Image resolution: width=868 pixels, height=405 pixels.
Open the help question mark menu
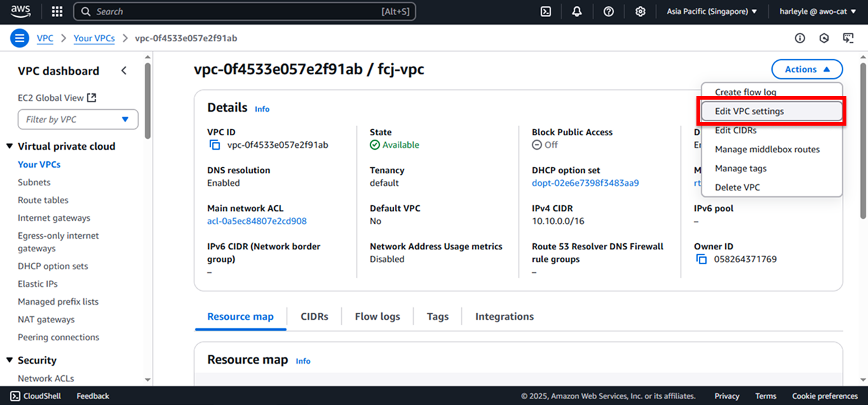tap(609, 11)
